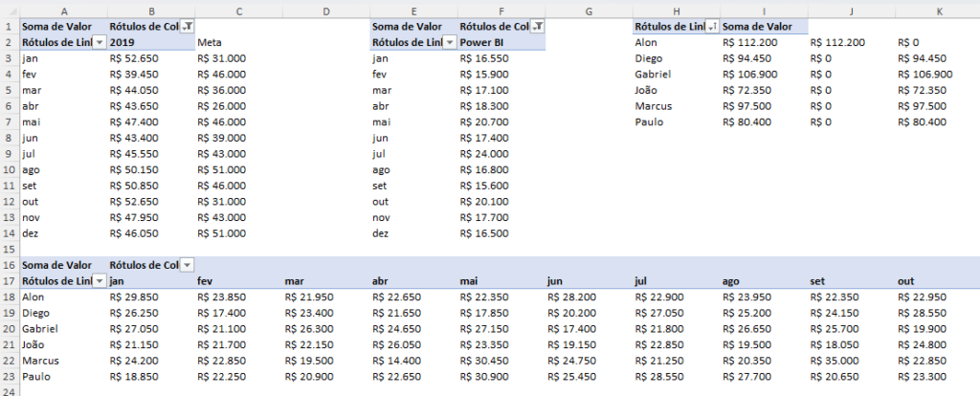
Task: Select column K header
Action: 938,11
